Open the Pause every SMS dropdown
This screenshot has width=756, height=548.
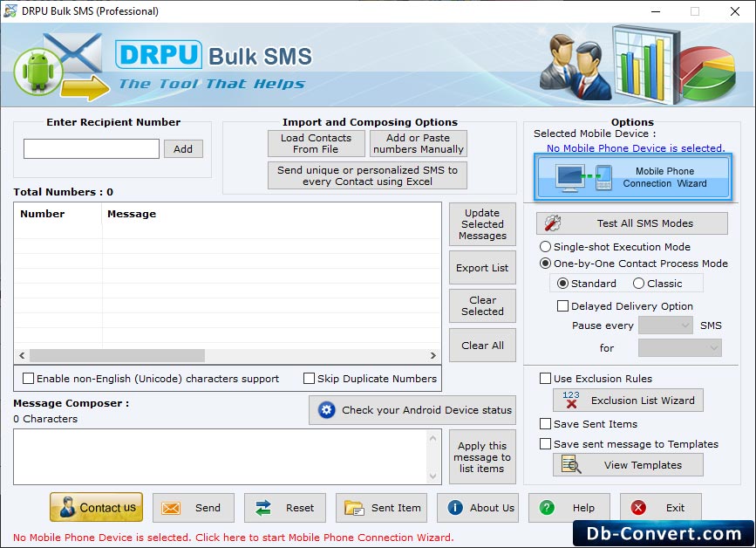(x=665, y=325)
